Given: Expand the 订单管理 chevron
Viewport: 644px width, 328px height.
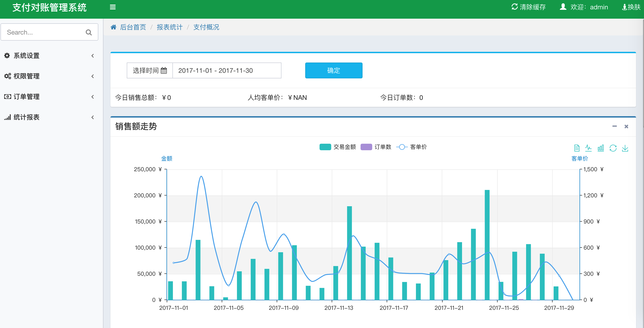Looking at the screenshot, I should [93, 97].
